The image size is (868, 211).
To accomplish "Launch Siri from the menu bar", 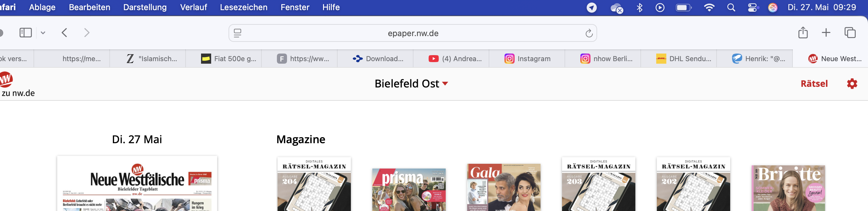I will tap(773, 7).
